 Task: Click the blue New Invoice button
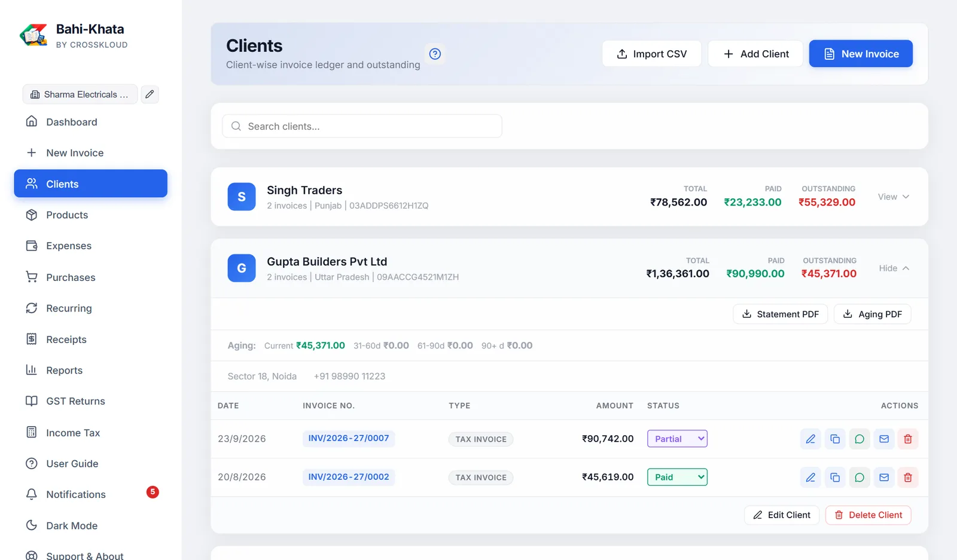(861, 54)
